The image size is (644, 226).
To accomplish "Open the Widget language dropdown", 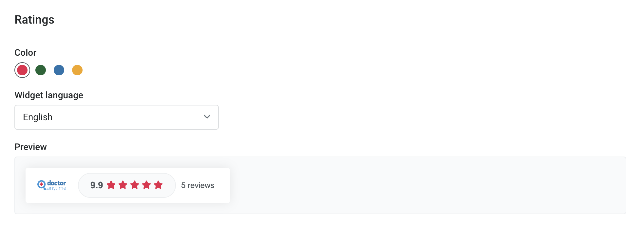I will [x=117, y=117].
